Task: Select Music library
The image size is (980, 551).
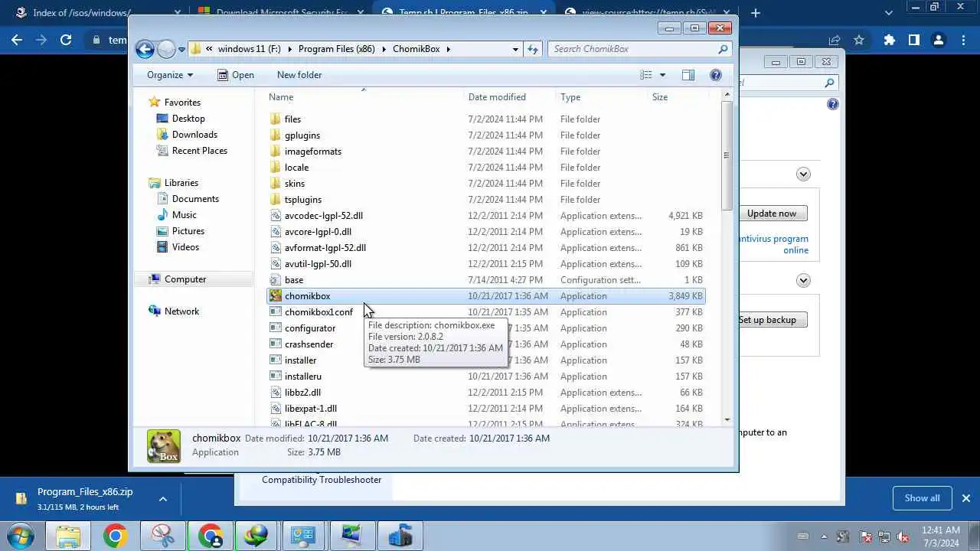Action: (185, 215)
